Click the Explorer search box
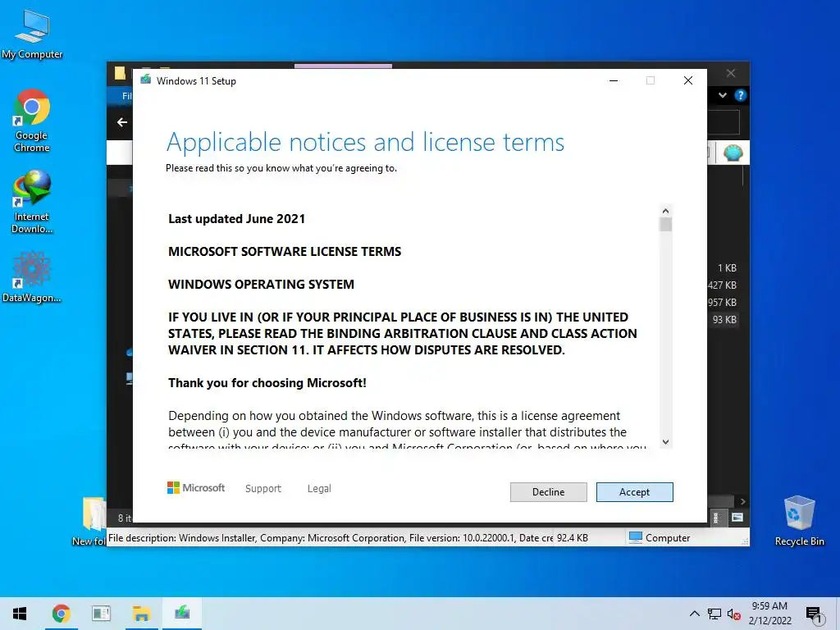 [x=724, y=123]
